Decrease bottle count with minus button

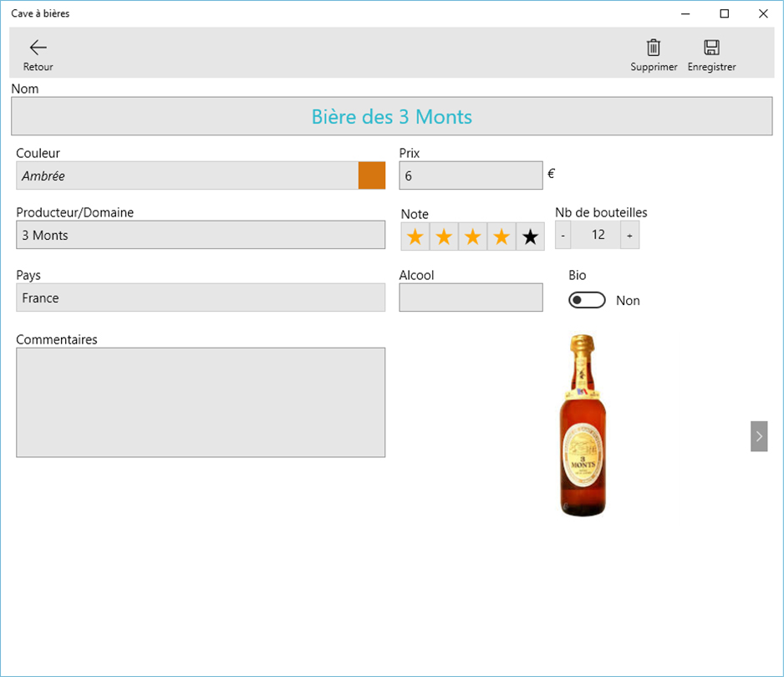(563, 235)
